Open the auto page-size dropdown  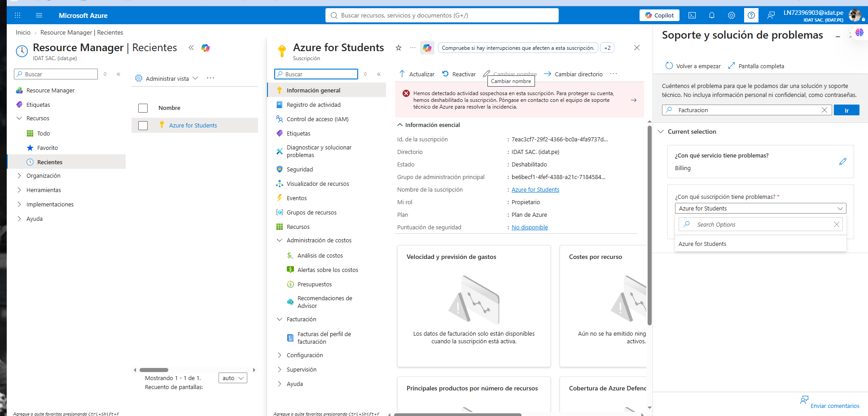pos(232,378)
